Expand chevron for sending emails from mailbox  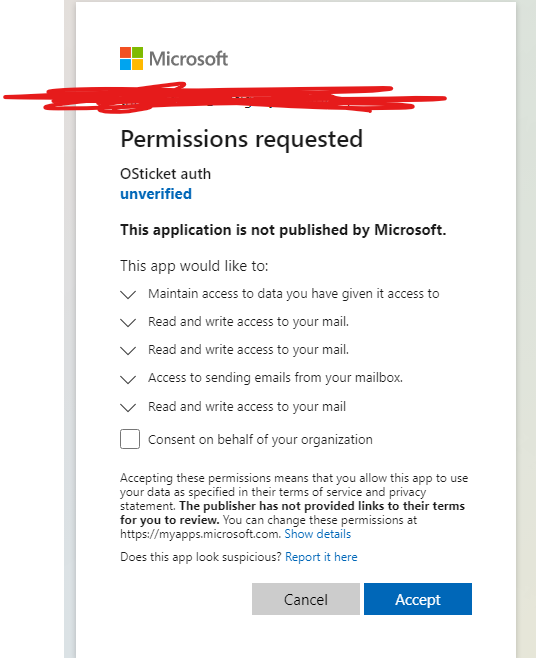pyautogui.click(x=128, y=379)
